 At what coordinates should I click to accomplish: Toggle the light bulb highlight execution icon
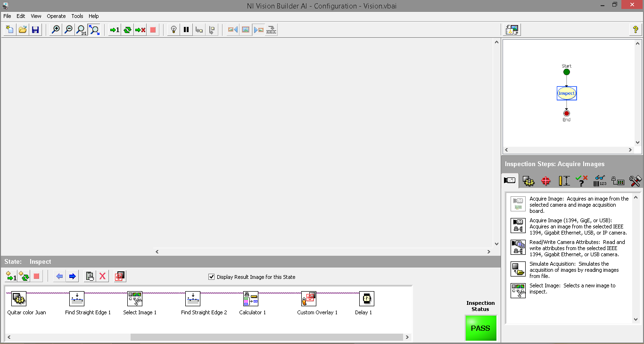coord(173,30)
